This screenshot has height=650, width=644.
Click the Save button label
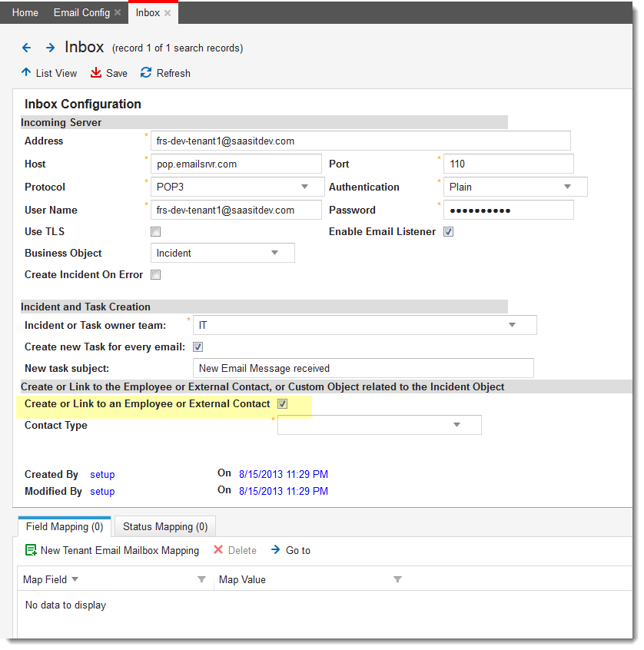tap(117, 73)
